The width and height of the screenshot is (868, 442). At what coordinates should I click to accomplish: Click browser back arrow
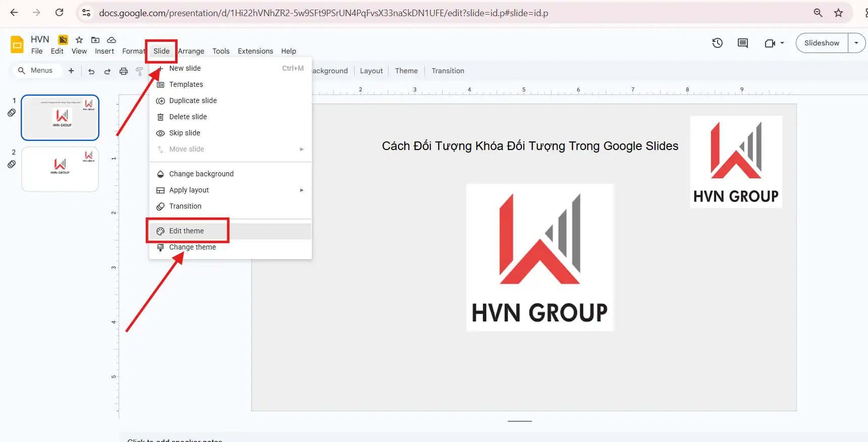(14, 13)
